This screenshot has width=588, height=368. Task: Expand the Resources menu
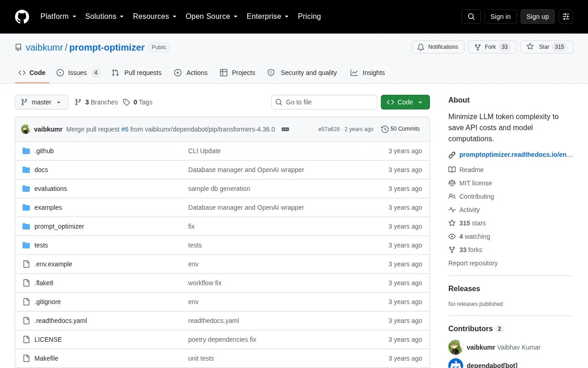(x=155, y=17)
